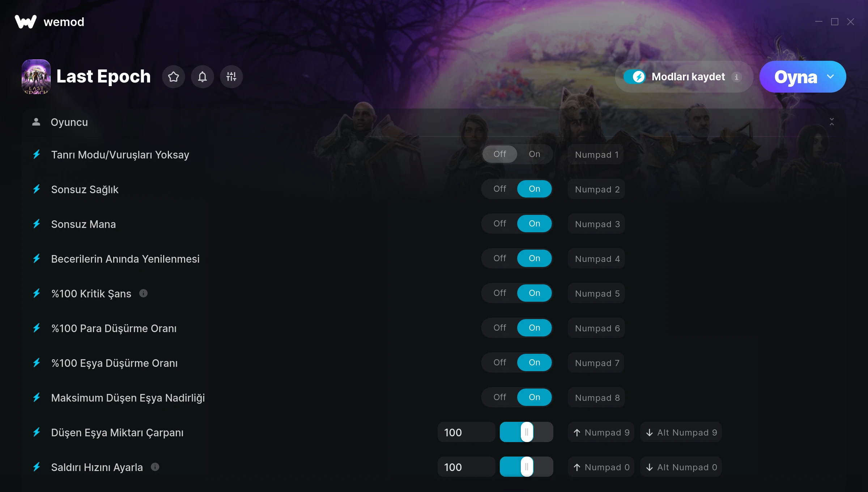Screen dimensions: 868x492
Task: Click the Oyna play button
Action: tap(795, 77)
